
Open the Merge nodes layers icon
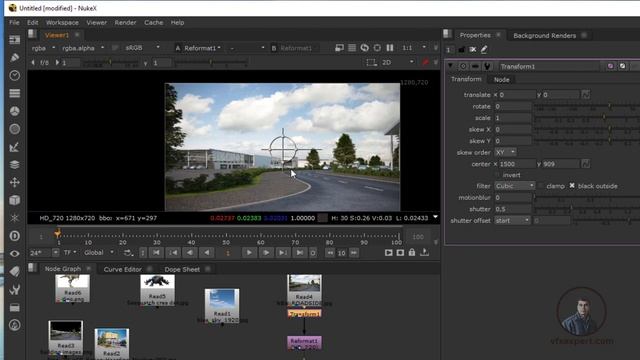click(15, 164)
